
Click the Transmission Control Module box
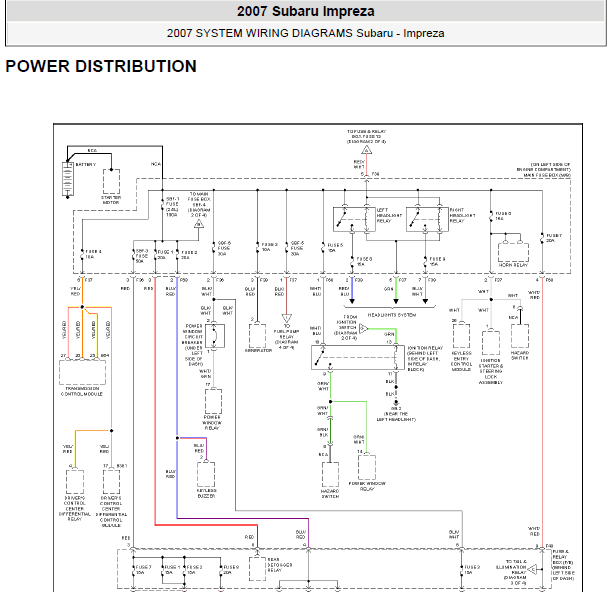(82, 373)
